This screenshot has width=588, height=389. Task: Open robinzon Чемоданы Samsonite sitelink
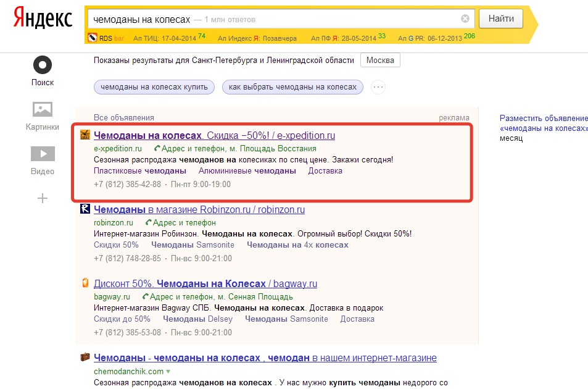point(193,245)
